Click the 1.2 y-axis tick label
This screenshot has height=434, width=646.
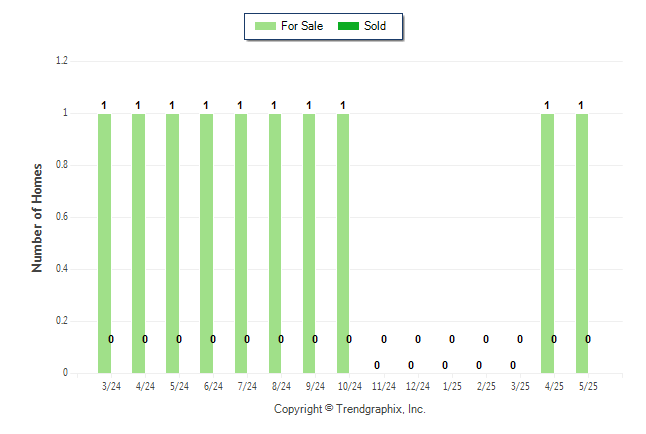(62, 61)
